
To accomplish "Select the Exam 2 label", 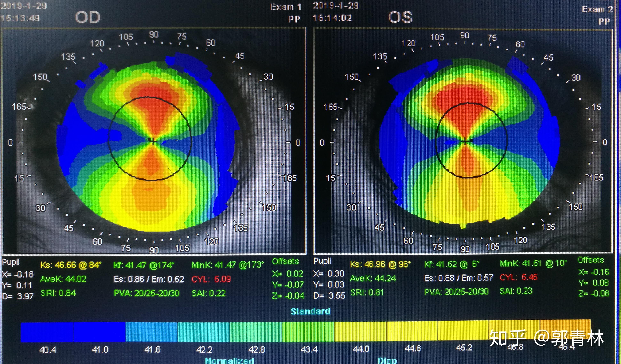I will 597,9.
